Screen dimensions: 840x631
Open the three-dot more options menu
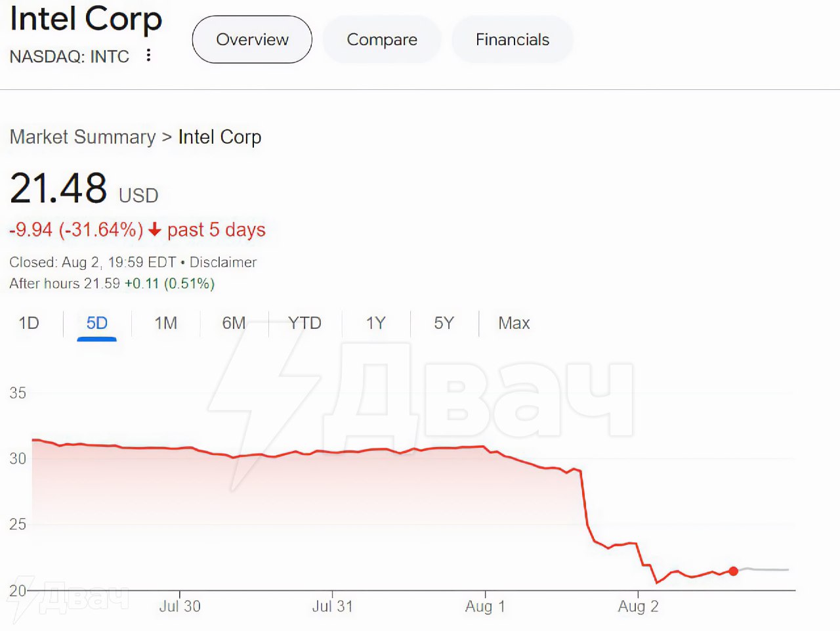tap(149, 56)
